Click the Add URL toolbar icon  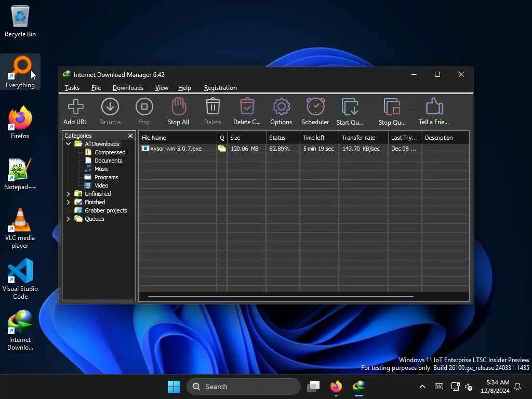click(x=75, y=107)
